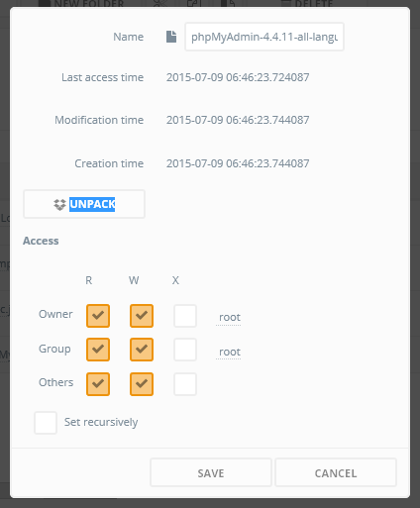Viewport: 420px width, 508px height.
Task: Uncheck Group write permission
Action: [x=142, y=350]
